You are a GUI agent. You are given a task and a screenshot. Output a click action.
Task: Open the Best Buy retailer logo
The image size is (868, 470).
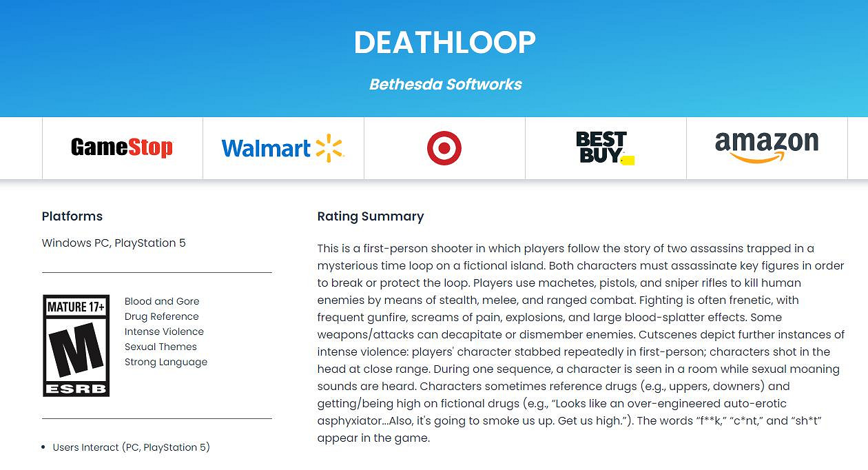click(601, 147)
